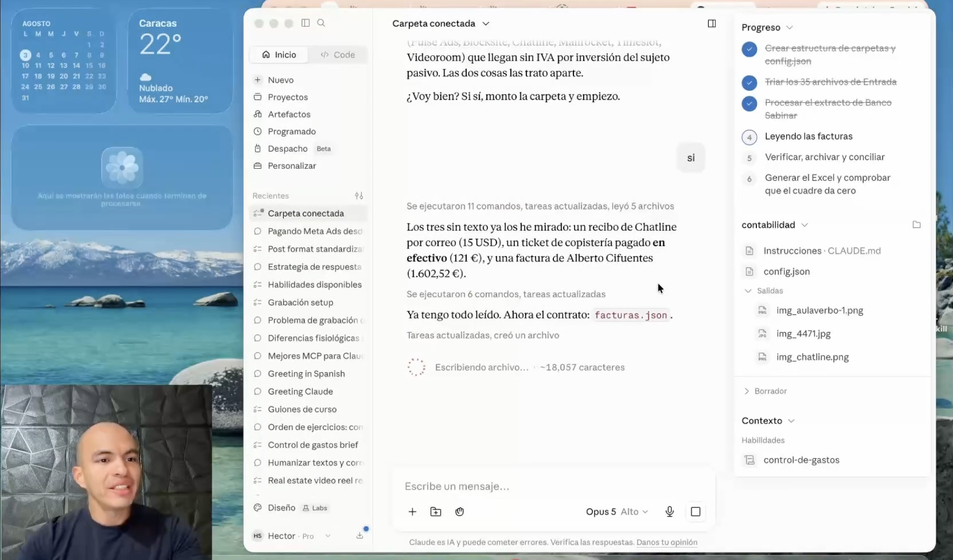Click the filter icon beside Recientes

358,196
